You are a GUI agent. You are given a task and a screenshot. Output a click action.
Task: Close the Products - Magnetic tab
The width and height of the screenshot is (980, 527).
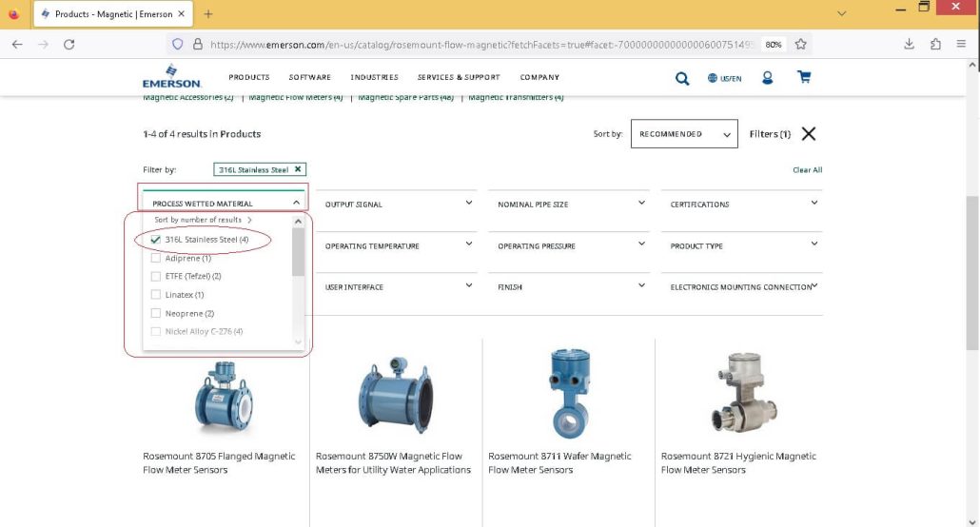(x=181, y=13)
